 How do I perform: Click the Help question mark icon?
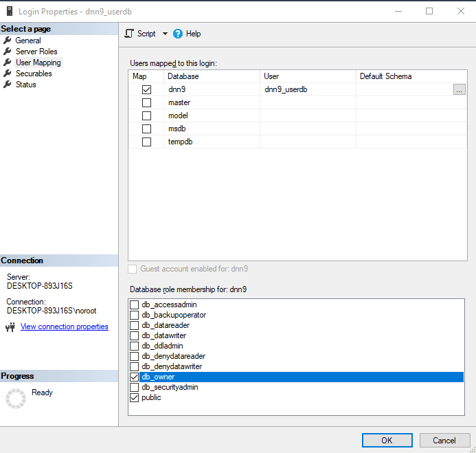click(178, 34)
